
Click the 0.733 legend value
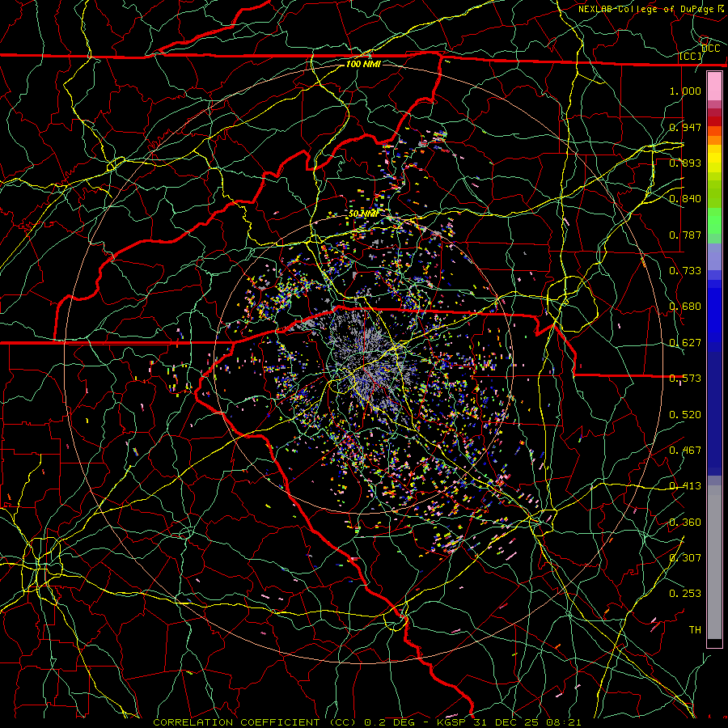pos(685,271)
